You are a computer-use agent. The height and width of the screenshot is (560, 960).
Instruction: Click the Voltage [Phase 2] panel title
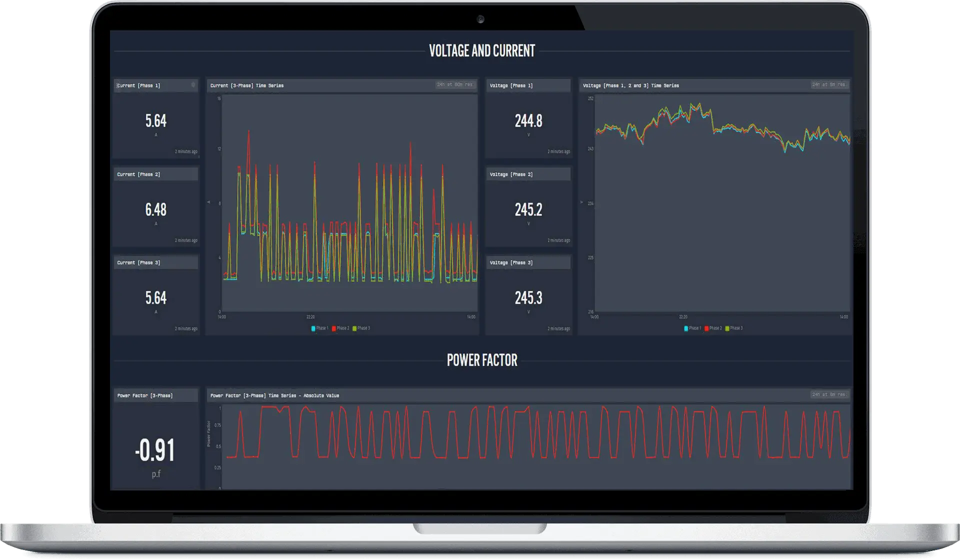click(x=512, y=174)
